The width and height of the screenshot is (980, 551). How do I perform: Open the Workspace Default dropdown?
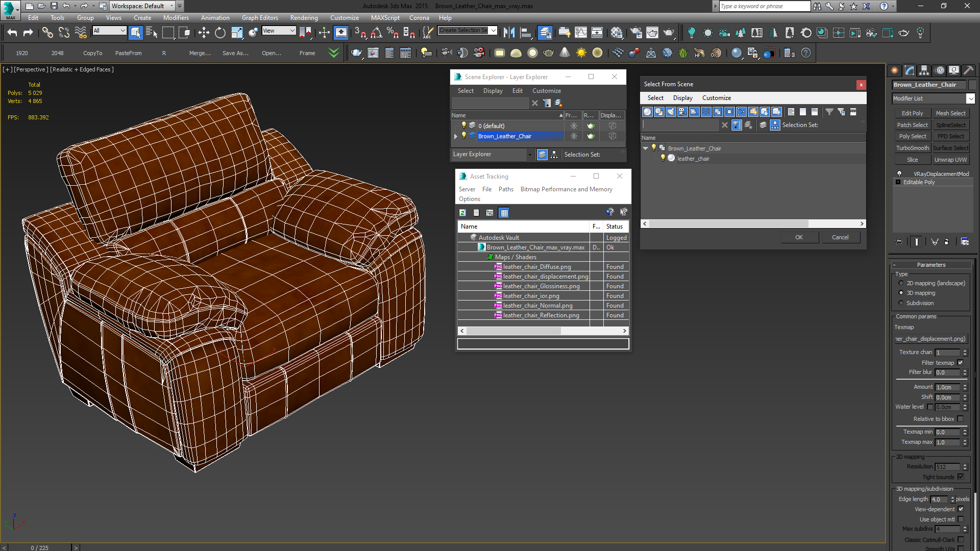click(172, 6)
